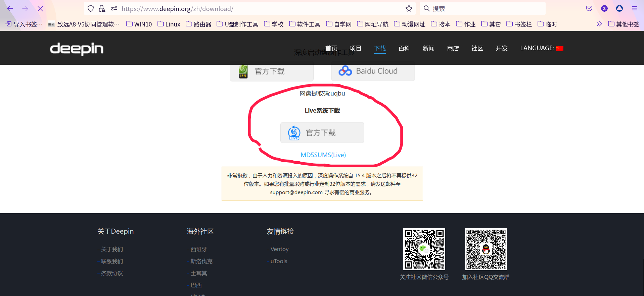Open 西班牙 overseas community link

click(199, 249)
